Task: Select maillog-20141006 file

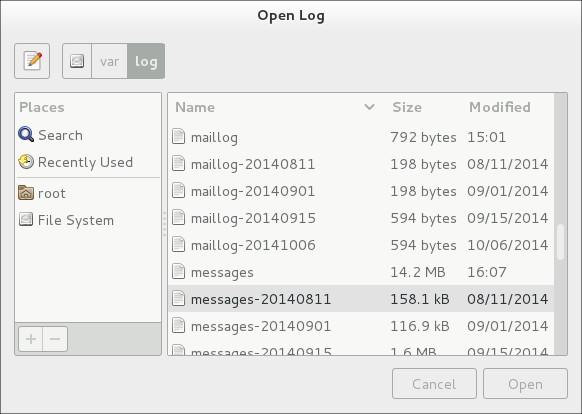Action: [x=361, y=245]
